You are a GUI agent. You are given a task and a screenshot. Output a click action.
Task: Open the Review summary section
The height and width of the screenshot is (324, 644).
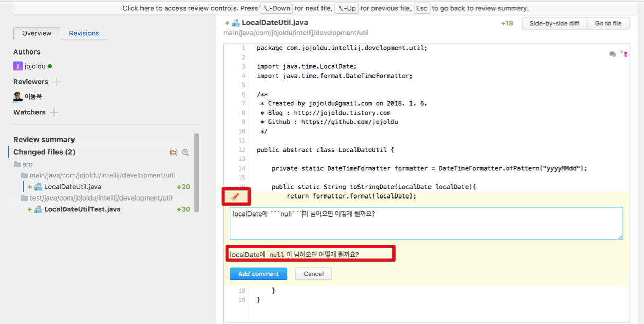click(x=44, y=139)
